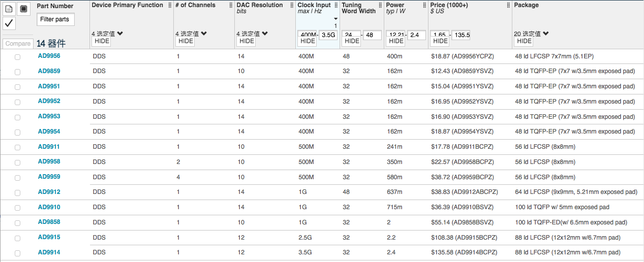This screenshot has height=262, width=644.
Task: Open the AD9911 part link
Action: 49,147
